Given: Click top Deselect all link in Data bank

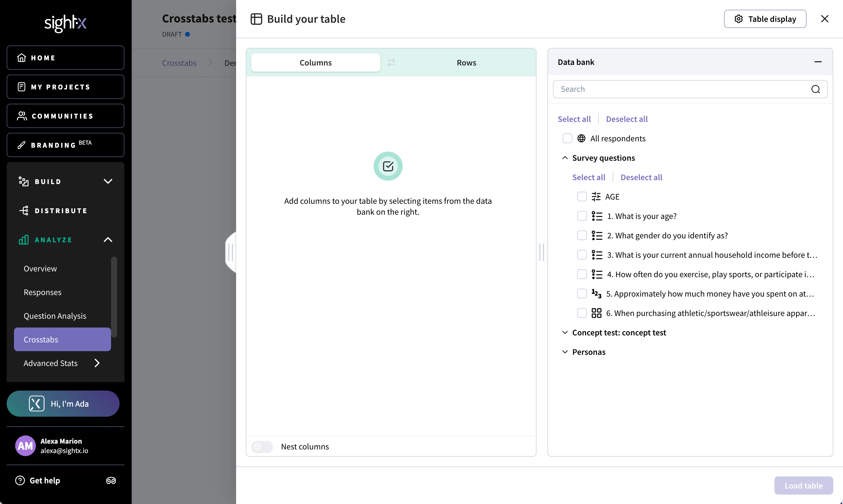Looking at the screenshot, I should 627,119.
